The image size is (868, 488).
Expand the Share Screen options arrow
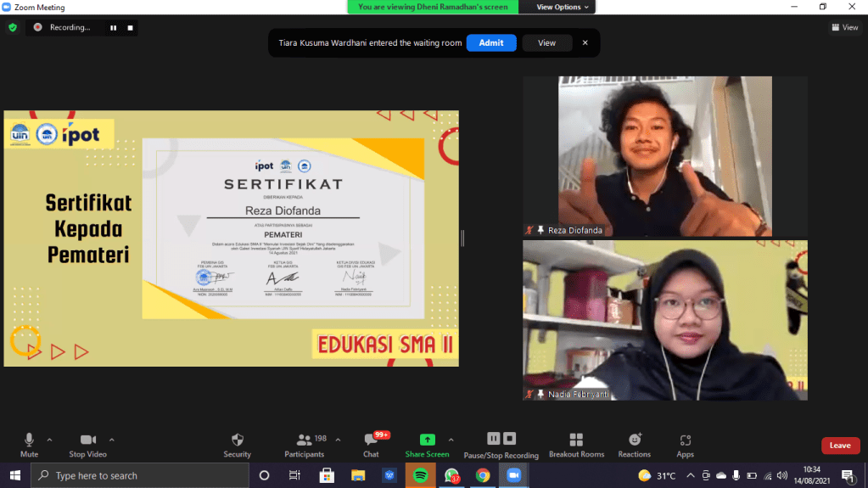point(451,440)
